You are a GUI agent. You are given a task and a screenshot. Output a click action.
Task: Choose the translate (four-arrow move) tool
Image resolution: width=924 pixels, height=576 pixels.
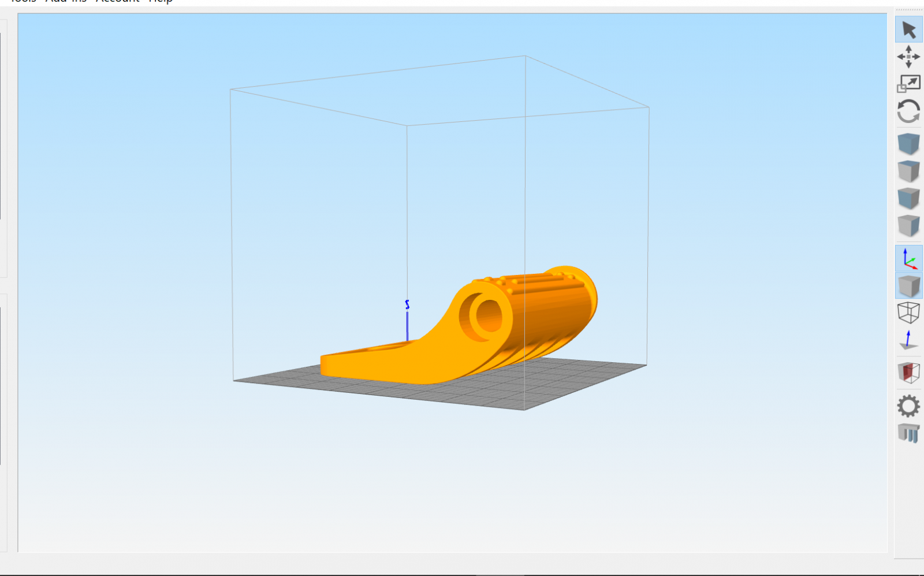click(908, 57)
